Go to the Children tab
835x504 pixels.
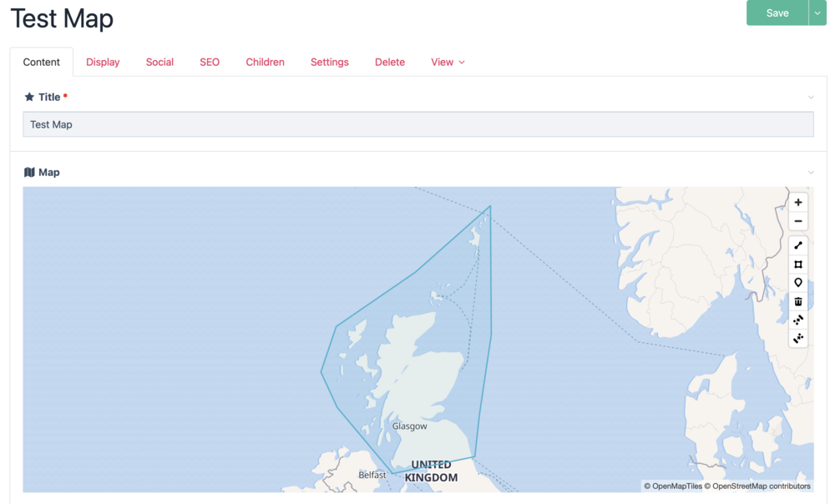pyautogui.click(x=265, y=62)
